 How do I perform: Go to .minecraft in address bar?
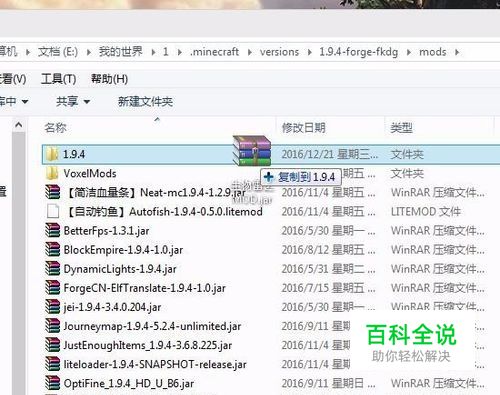(x=214, y=52)
